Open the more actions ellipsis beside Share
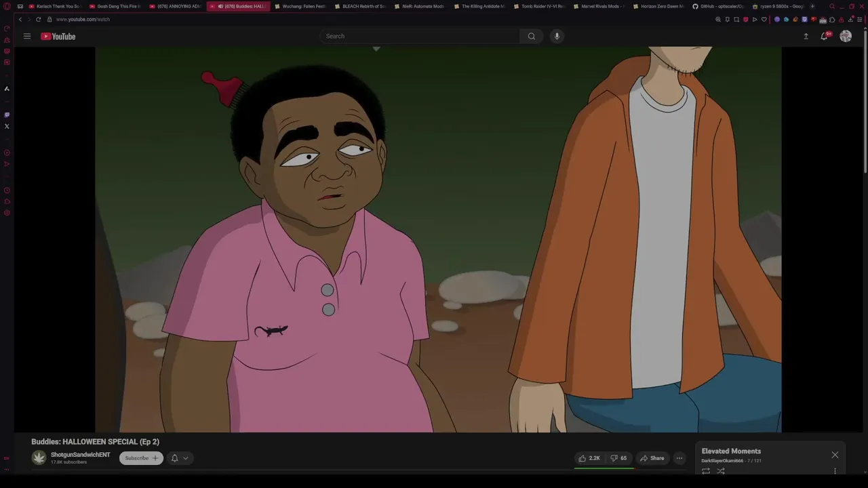This screenshot has height=488, width=868. click(679, 458)
